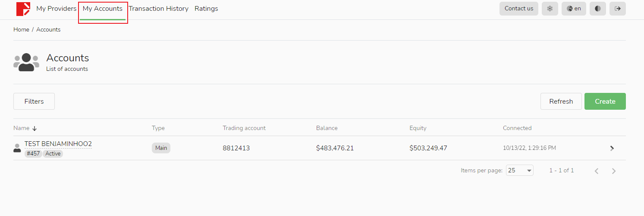Image resolution: width=644 pixels, height=216 pixels.
Task: Open settings via the gear icon
Action: click(x=550, y=9)
